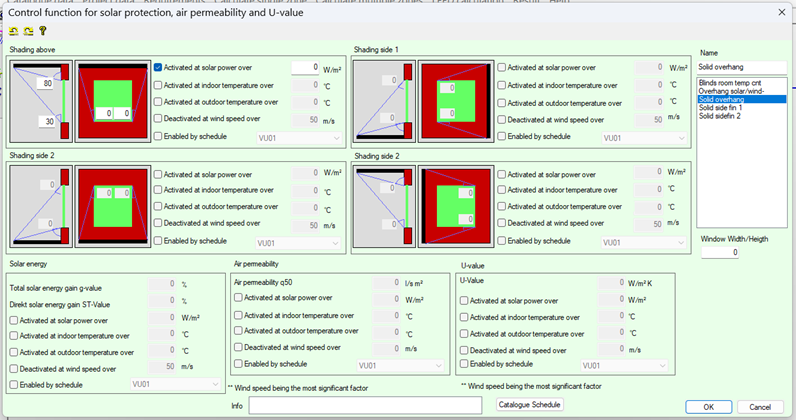The width and height of the screenshot is (796, 420).
Task: Expand the Solar energy VU01 schedule dropdown
Action: [174, 383]
